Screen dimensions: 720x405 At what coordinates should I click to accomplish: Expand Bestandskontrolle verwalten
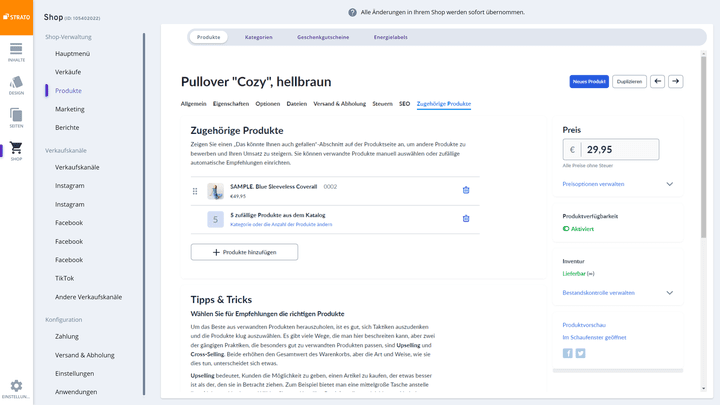(x=619, y=293)
